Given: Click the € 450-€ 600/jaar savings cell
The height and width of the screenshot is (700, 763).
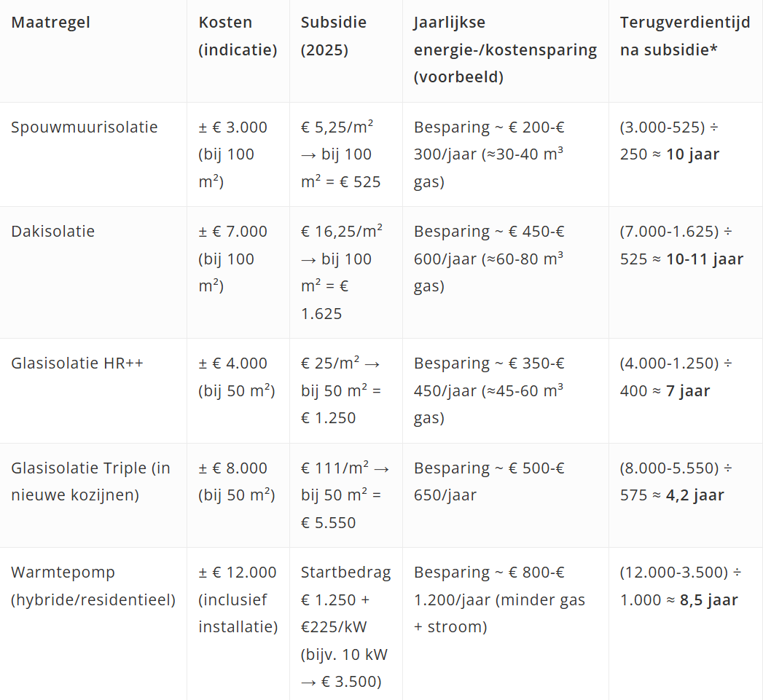Looking at the screenshot, I should pos(489,259).
